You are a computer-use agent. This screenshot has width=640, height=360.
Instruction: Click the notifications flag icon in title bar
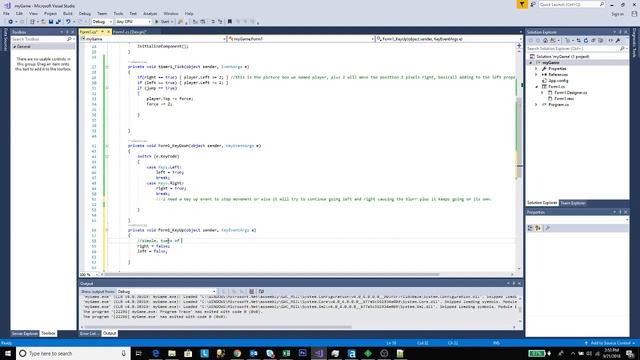tap(522, 4)
